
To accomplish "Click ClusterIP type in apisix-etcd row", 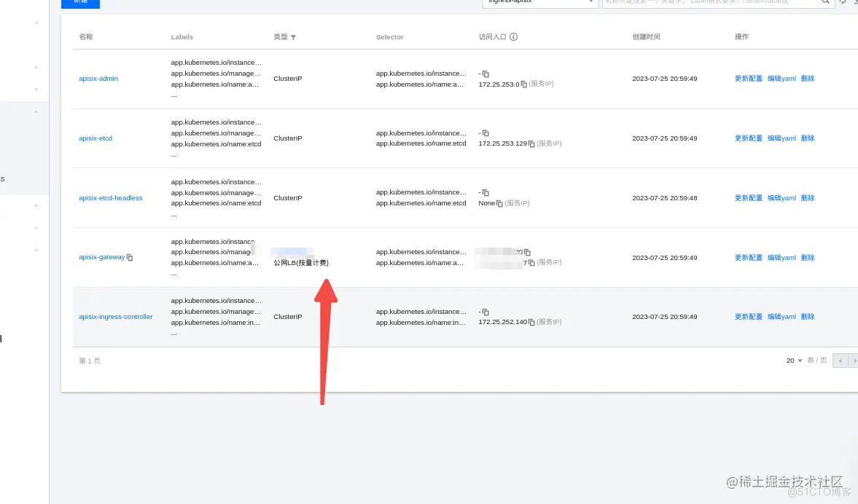I will 288,138.
